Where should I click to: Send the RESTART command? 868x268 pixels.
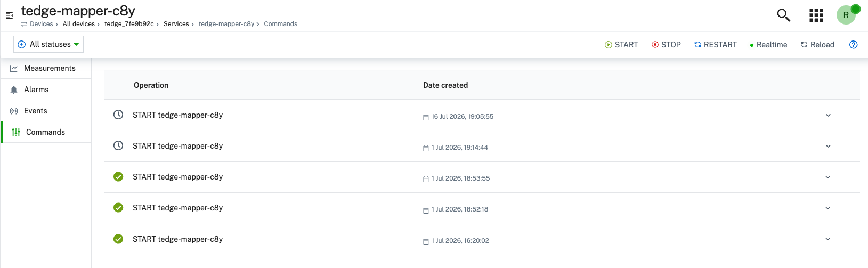716,45
